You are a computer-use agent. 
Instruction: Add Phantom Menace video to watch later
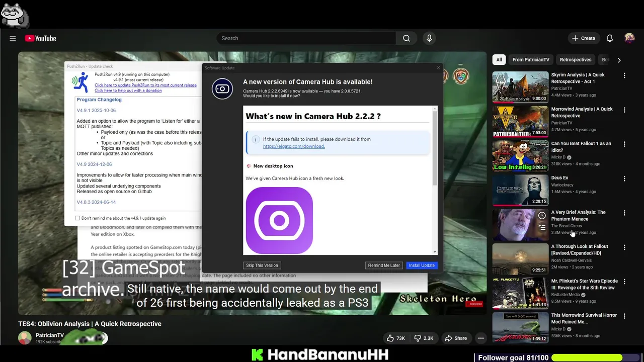pyautogui.click(x=542, y=216)
